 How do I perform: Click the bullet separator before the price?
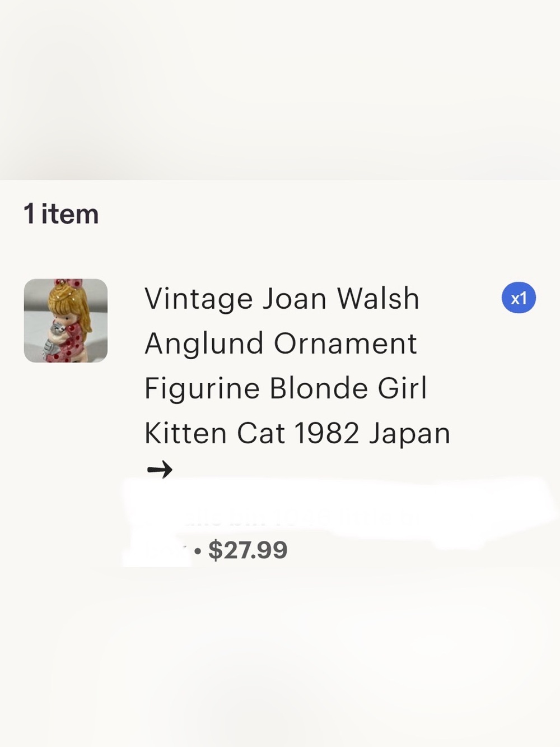pyautogui.click(x=197, y=550)
